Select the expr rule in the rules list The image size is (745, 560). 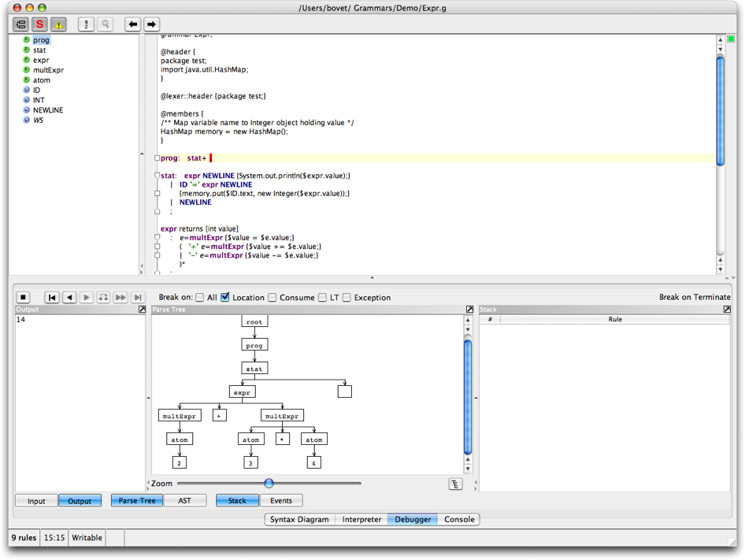point(41,60)
